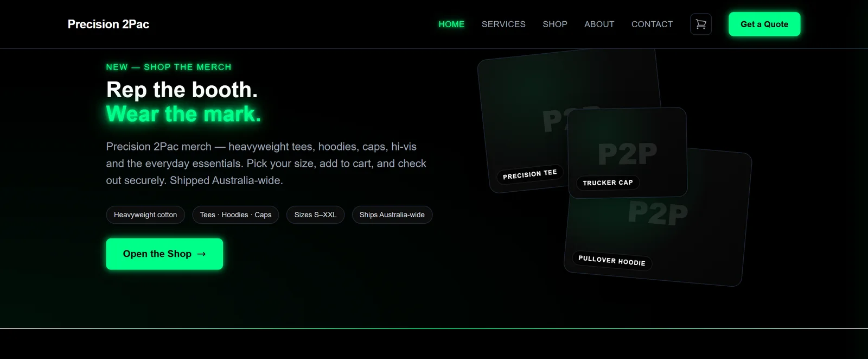Select the Heavyweight cotton chip
This screenshot has height=359, width=868.
point(145,215)
